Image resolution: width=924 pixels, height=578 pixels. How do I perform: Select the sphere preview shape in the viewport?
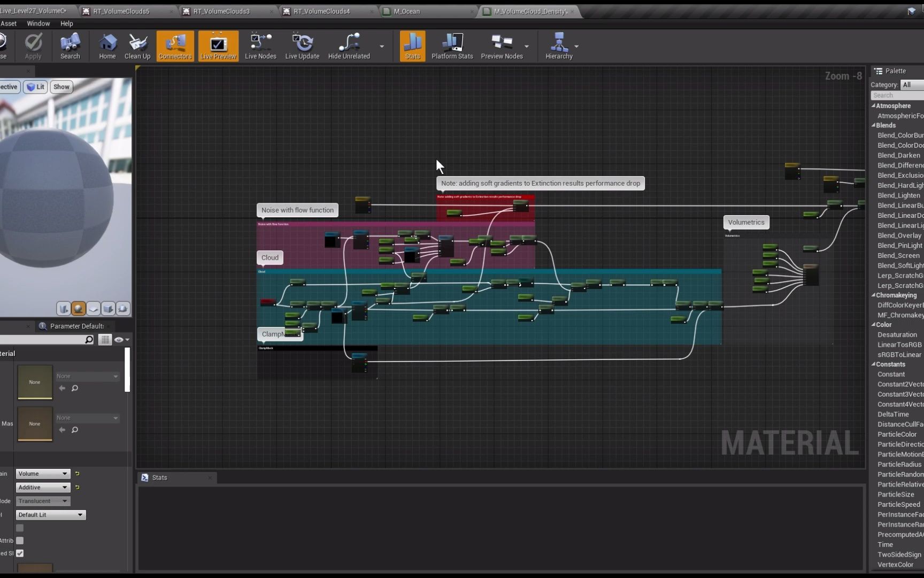(x=79, y=308)
